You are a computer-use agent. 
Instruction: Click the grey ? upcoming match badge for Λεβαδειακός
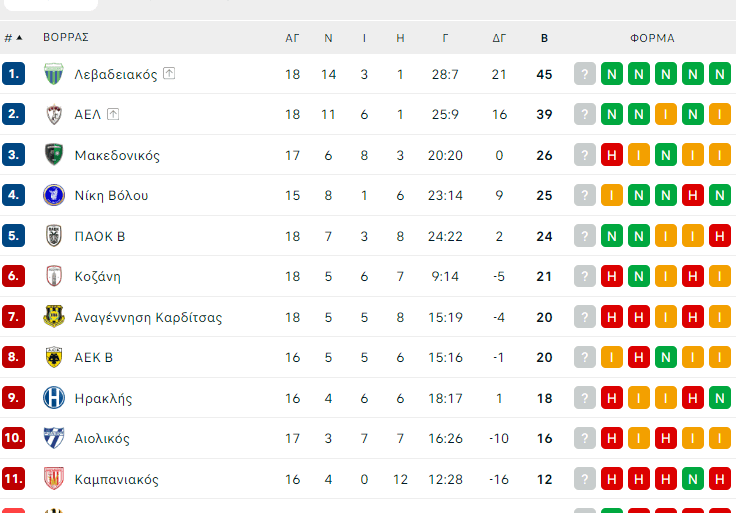coord(585,74)
